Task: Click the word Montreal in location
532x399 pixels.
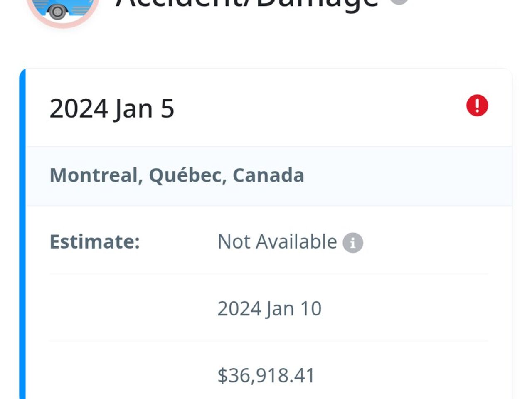Action: [x=94, y=175]
